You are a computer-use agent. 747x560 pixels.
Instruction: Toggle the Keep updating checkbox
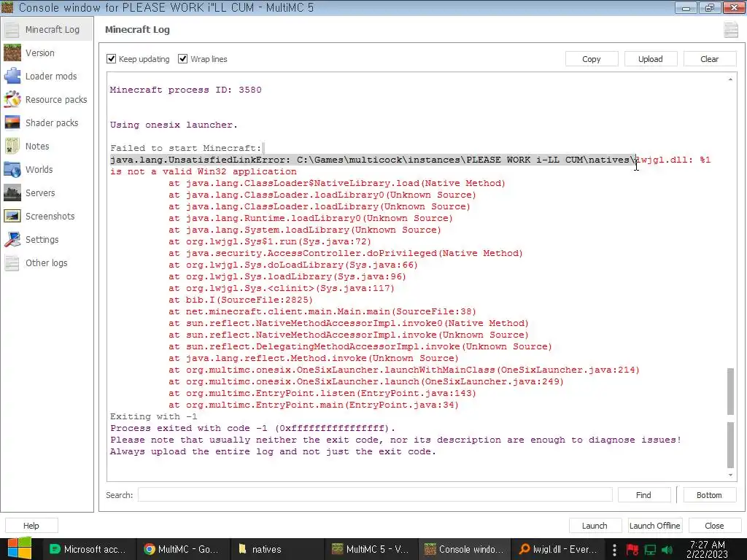pos(111,58)
